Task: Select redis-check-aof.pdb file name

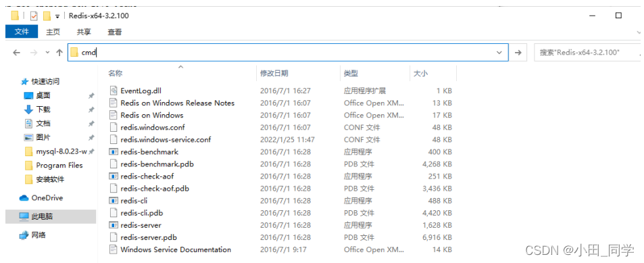Action: click(155, 189)
